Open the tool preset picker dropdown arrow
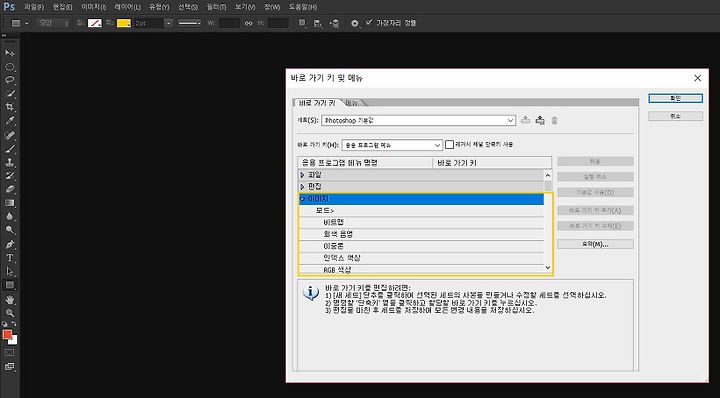This screenshot has width=720, height=398. point(26,23)
